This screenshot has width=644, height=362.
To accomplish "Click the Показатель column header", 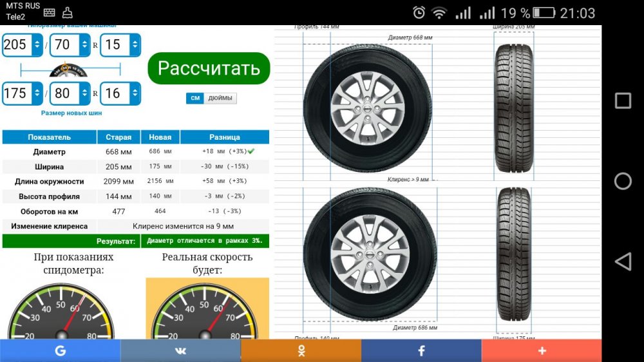I will point(49,137).
